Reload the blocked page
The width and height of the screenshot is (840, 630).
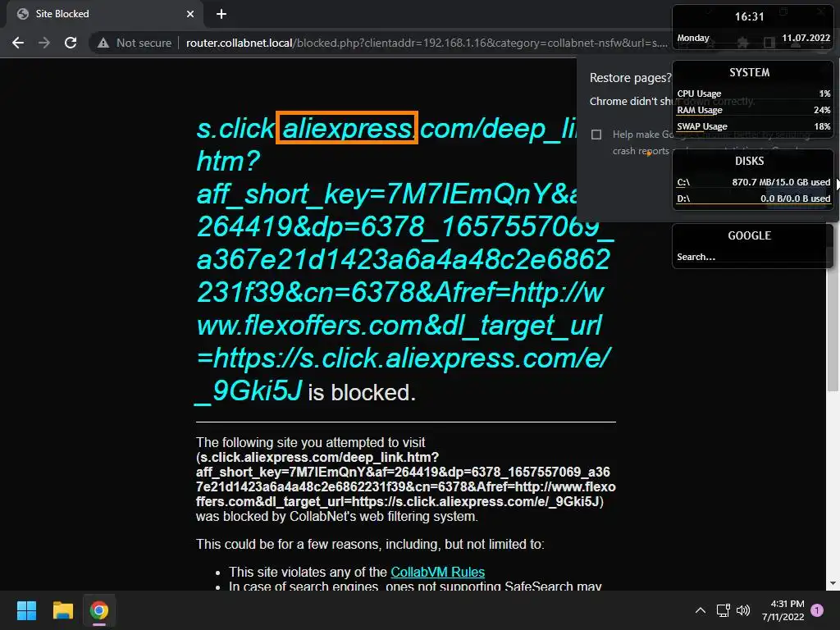pyautogui.click(x=71, y=43)
